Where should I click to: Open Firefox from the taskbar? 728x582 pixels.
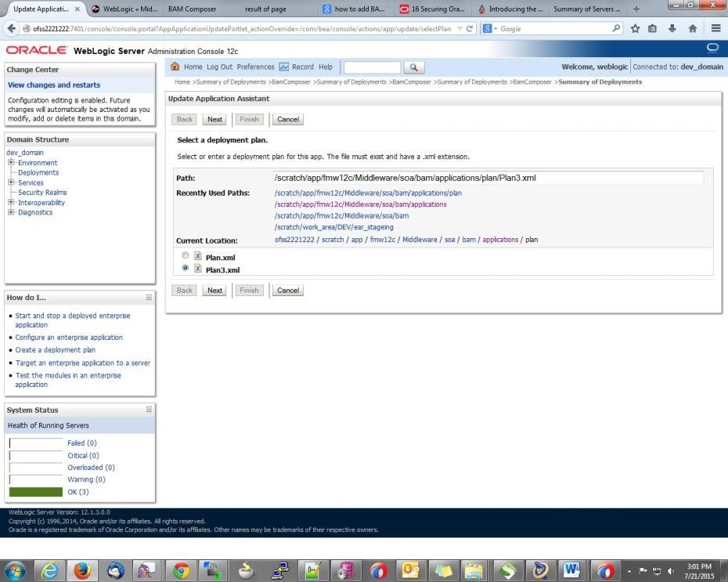click(82, 570)
